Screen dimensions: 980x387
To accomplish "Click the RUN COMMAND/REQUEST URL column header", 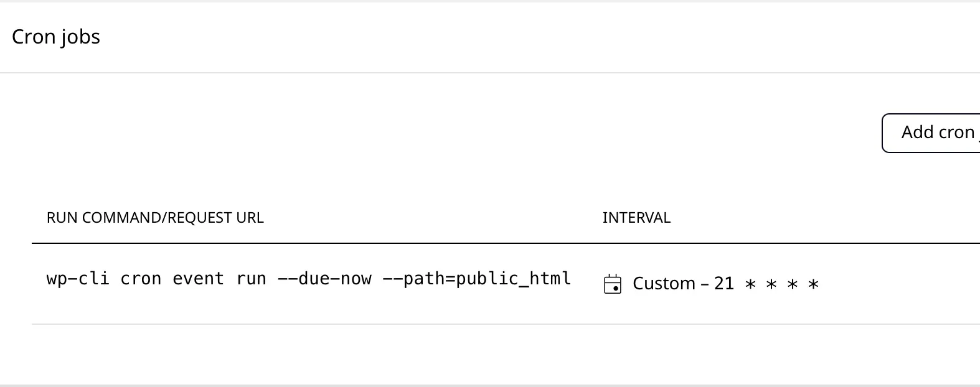I will 155,218.
